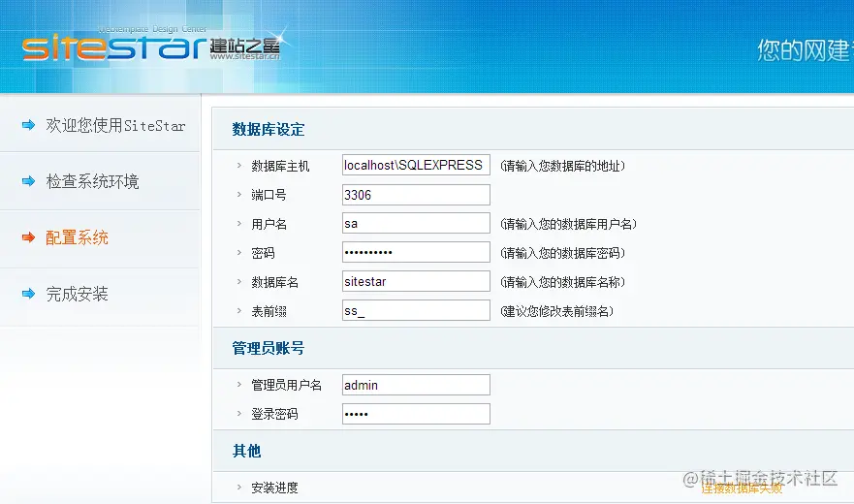This screenshot has height=504, width=854.
Task: Select the 配置系统 step
Action: click(x=77, y=237)
